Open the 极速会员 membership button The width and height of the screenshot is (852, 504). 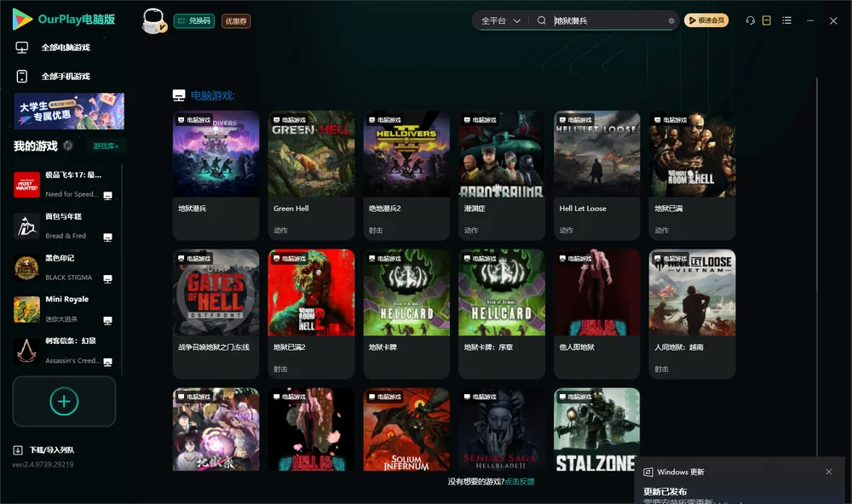tap(706, 20)
